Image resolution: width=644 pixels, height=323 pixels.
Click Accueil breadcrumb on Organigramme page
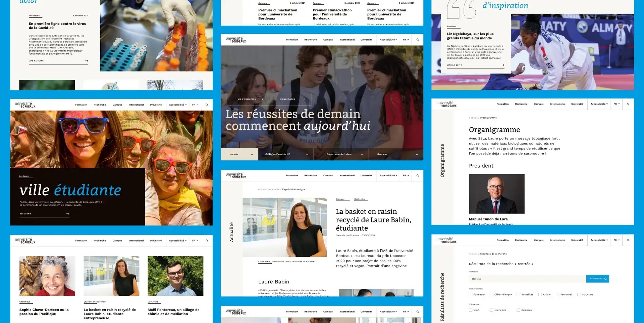click(x=473, y=118)
